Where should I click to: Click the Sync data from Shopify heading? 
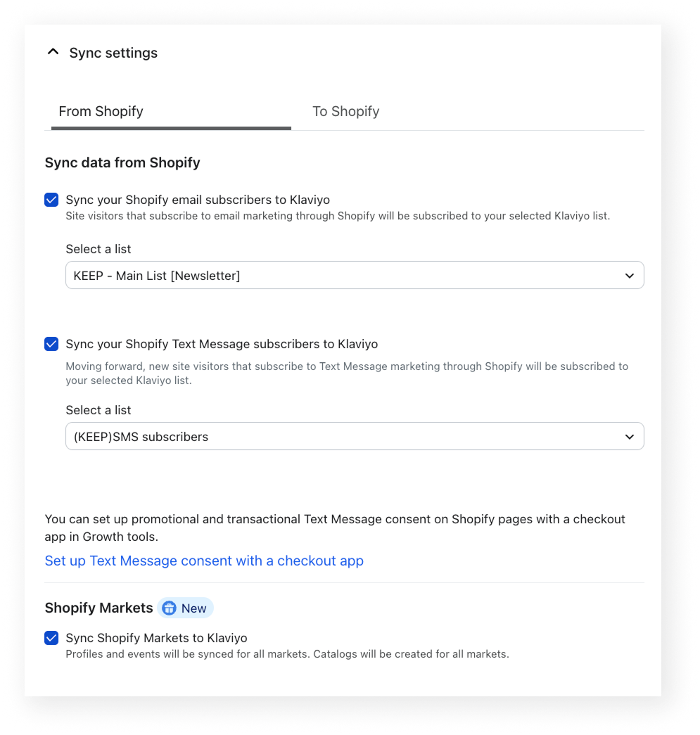[122, 162]
